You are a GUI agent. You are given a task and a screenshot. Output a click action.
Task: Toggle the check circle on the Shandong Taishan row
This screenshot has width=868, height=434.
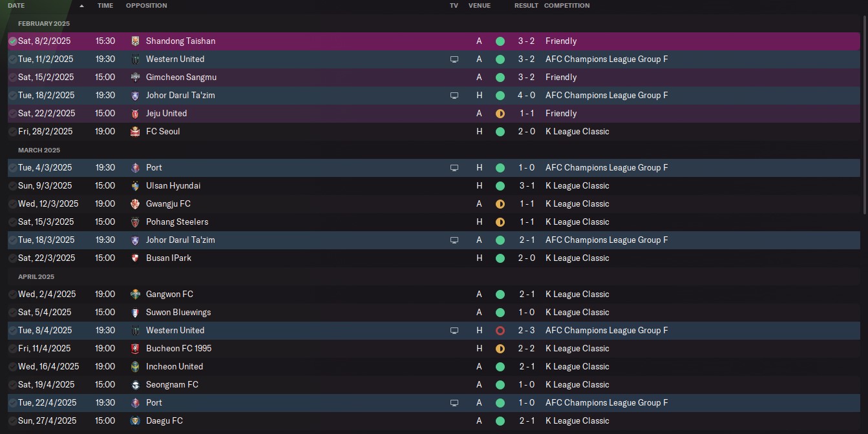(13, 41)
